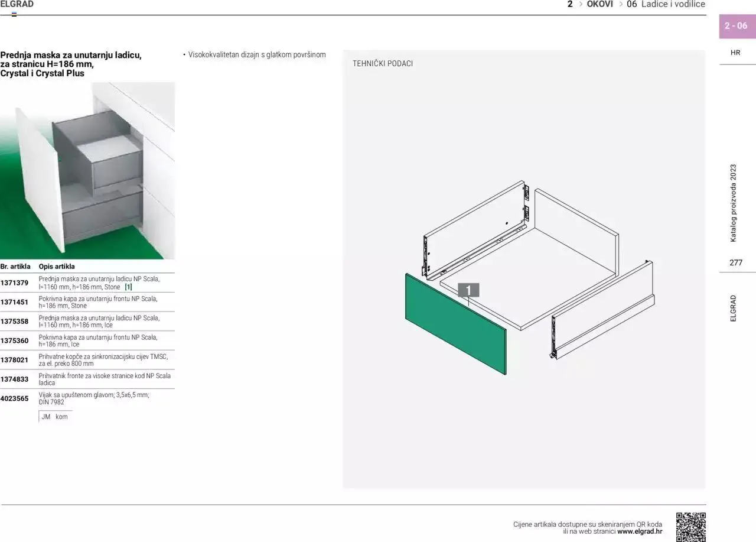Select the reference link [1] in first table row
The image size is (756, 542).
(x=129, y=286)
